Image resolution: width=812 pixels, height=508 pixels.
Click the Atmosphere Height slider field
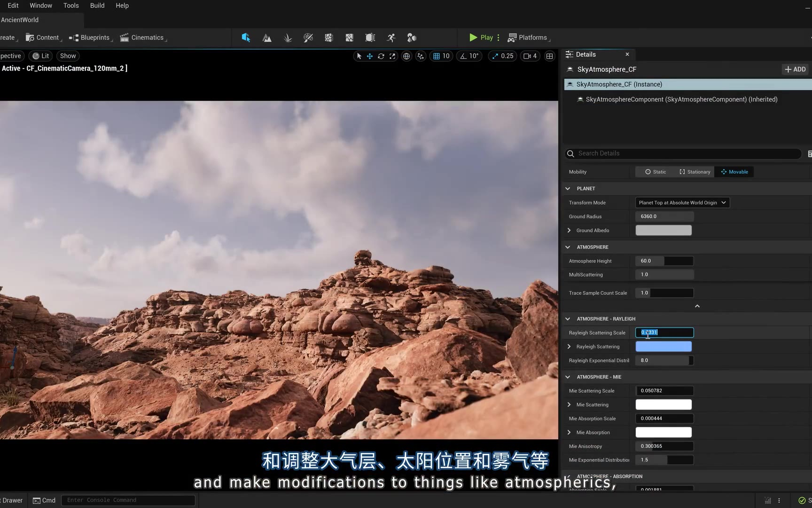coord(664,261)
